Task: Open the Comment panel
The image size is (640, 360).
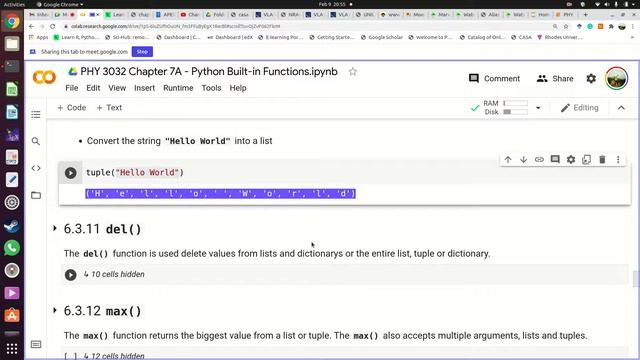Action: (494, 78)
